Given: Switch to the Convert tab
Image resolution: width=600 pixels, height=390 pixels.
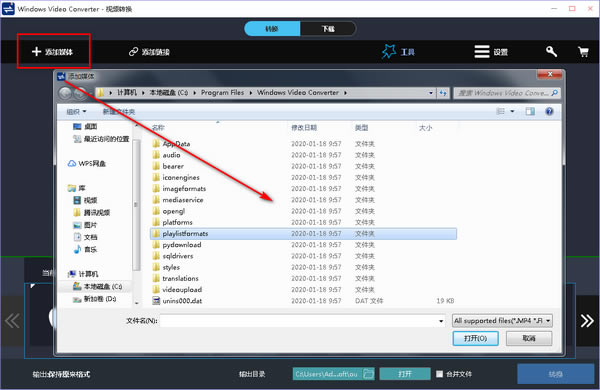Looking at the screenshot, I should [x=272, y=29].
